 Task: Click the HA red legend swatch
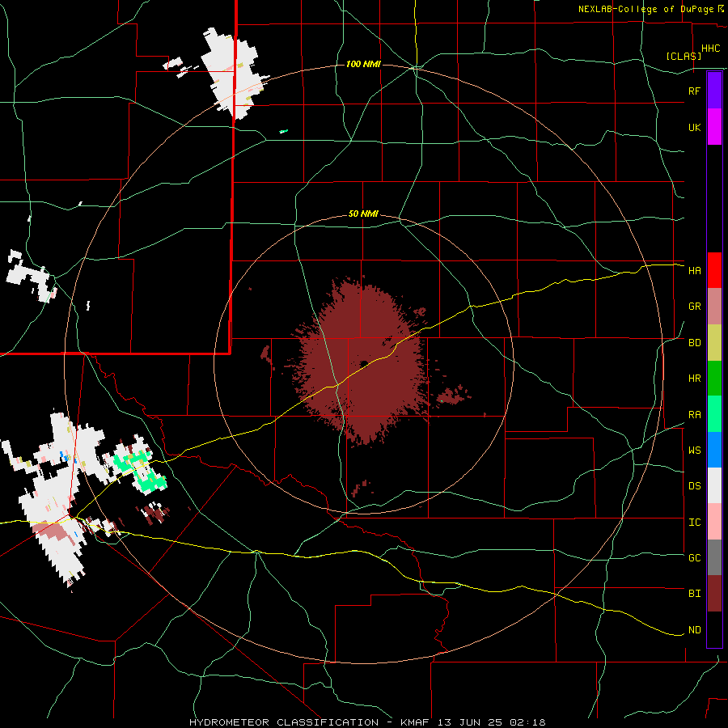(x=714, y=270)
